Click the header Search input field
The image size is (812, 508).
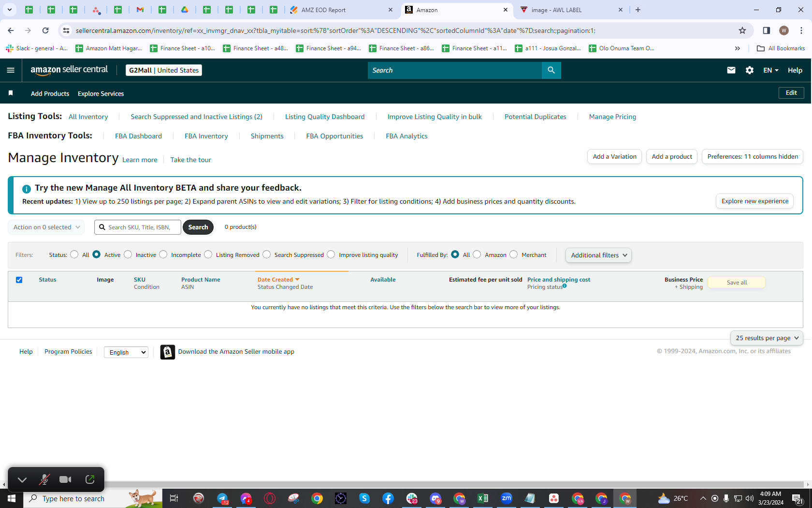pyautogui.click(x=455, y=70)
